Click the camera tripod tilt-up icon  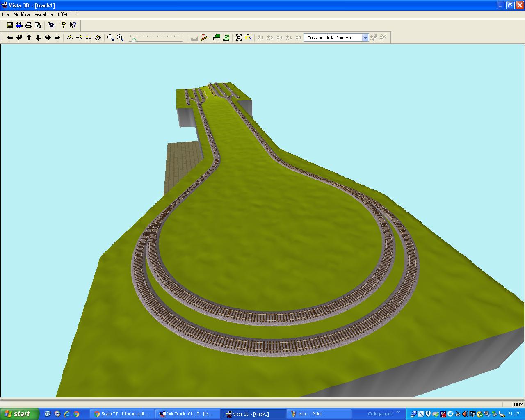click(79, 37)
